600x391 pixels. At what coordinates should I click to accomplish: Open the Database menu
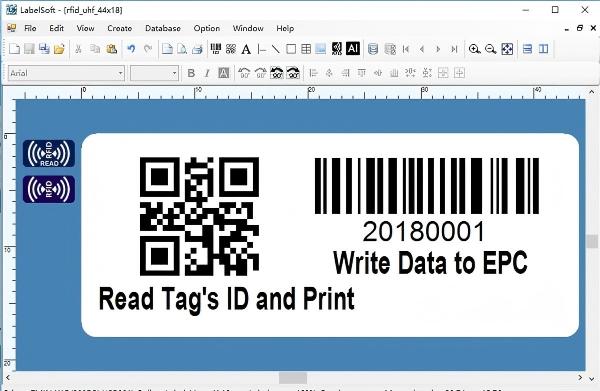point(163,28)
